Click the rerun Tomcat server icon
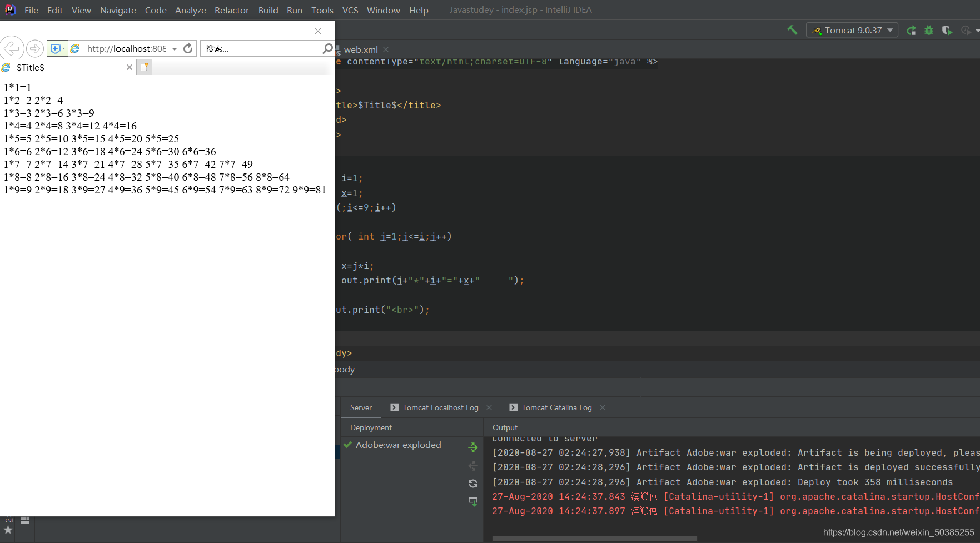The image size is (980, 543). tap(911, 31)
